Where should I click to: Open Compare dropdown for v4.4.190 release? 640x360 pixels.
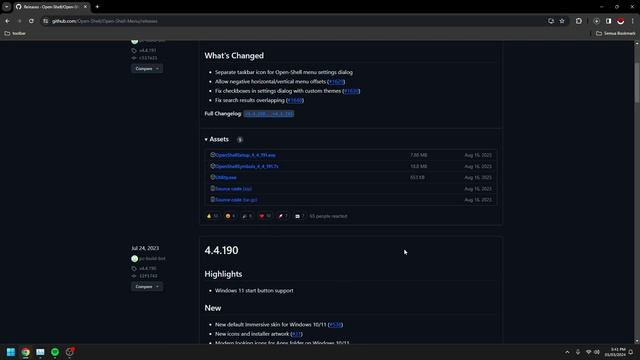147,287
